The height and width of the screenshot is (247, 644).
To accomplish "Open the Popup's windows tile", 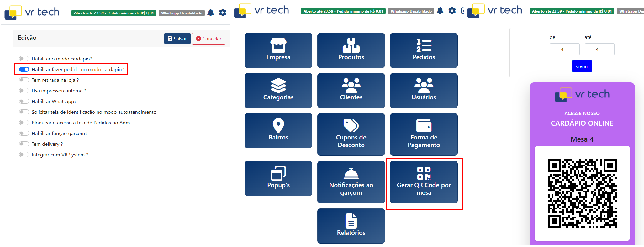I will click(x=278, y=178).
